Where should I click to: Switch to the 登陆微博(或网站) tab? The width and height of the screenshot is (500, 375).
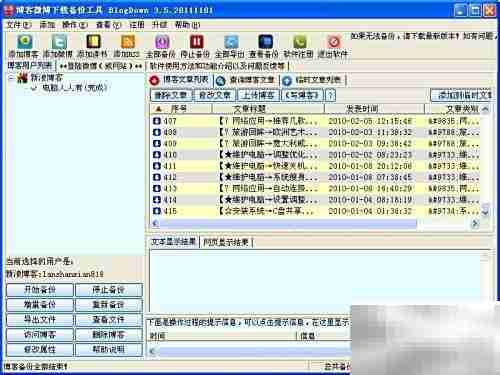101,66
